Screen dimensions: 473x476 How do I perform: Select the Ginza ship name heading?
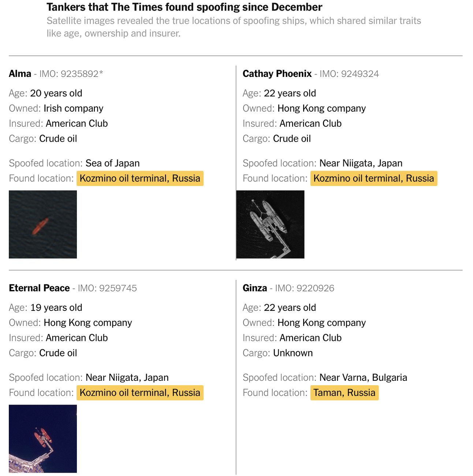point(255,288)
